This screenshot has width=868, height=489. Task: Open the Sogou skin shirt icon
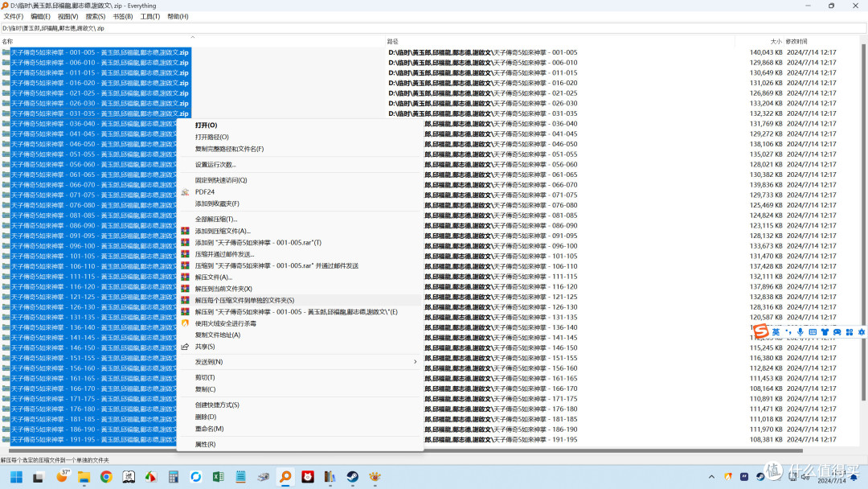(x=825, y=331)
